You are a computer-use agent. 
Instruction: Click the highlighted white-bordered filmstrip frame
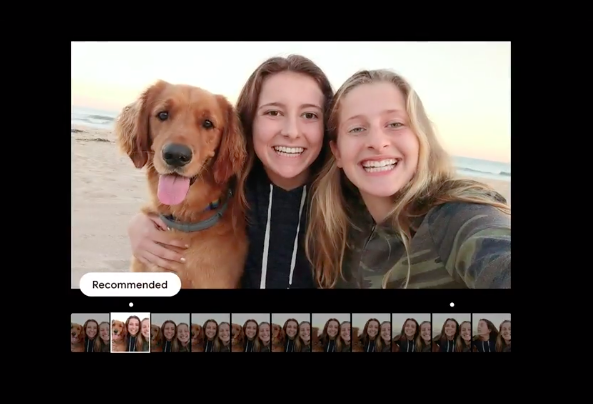130,333
